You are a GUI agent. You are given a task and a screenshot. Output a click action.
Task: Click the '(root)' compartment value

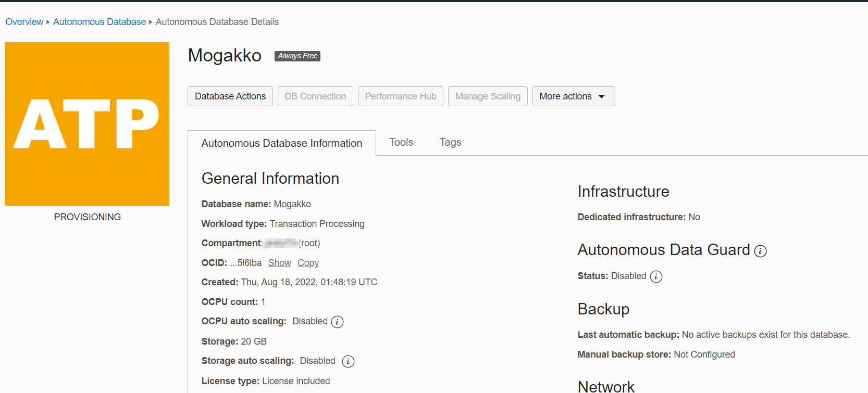click(x=309, y=243)
